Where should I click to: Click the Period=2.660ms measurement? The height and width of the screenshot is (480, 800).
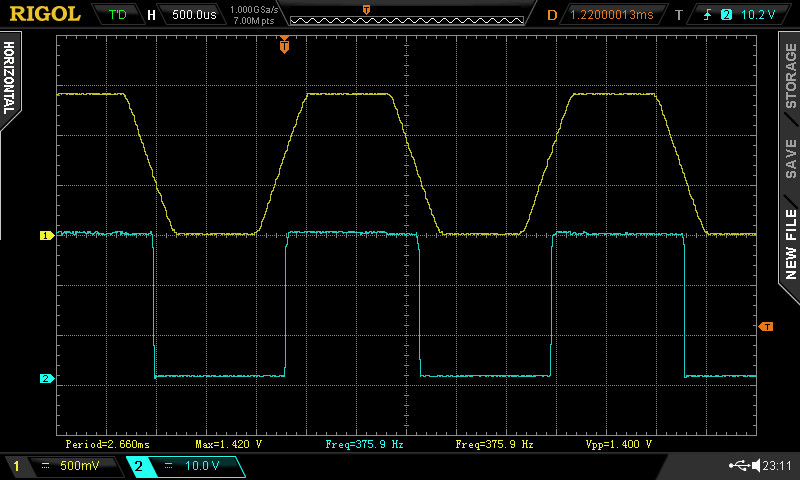click(107, 444)
